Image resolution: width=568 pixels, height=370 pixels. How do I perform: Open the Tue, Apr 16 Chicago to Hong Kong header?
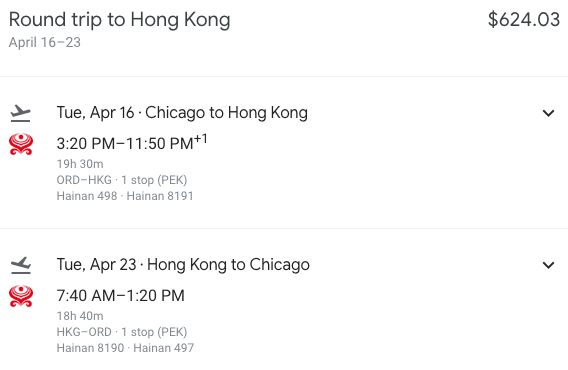coord(182,113)
